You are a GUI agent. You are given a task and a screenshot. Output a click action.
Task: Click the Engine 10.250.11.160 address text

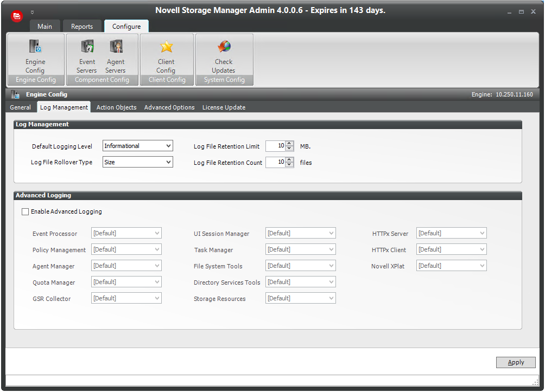[x=502, y=94]
